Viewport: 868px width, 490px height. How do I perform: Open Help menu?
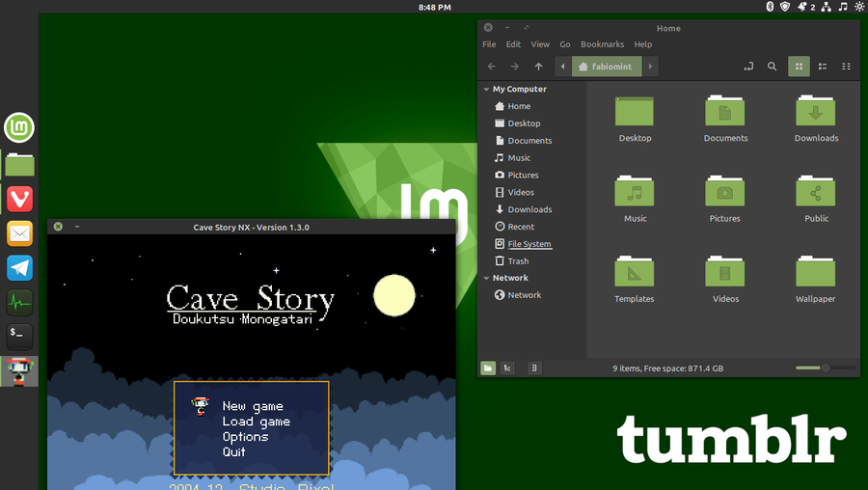pyautogui.click(x=642, y=44)
